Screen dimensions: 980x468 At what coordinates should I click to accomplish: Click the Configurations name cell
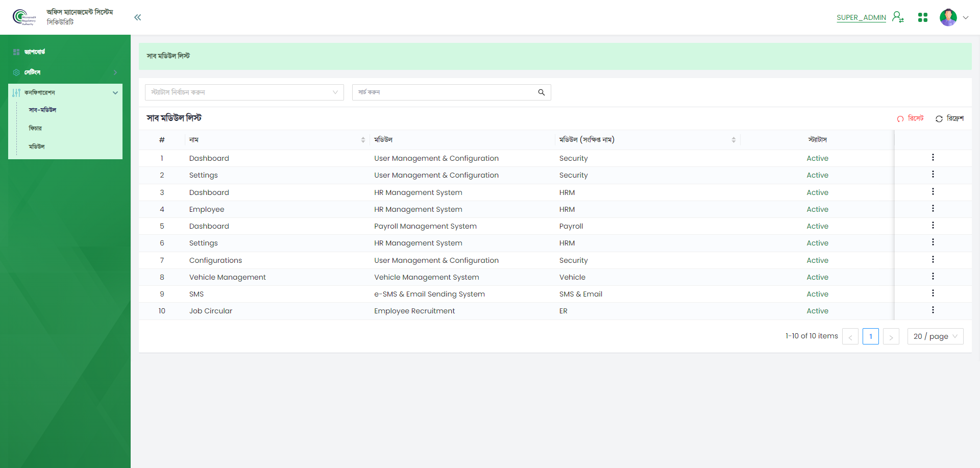click(215, 260)
